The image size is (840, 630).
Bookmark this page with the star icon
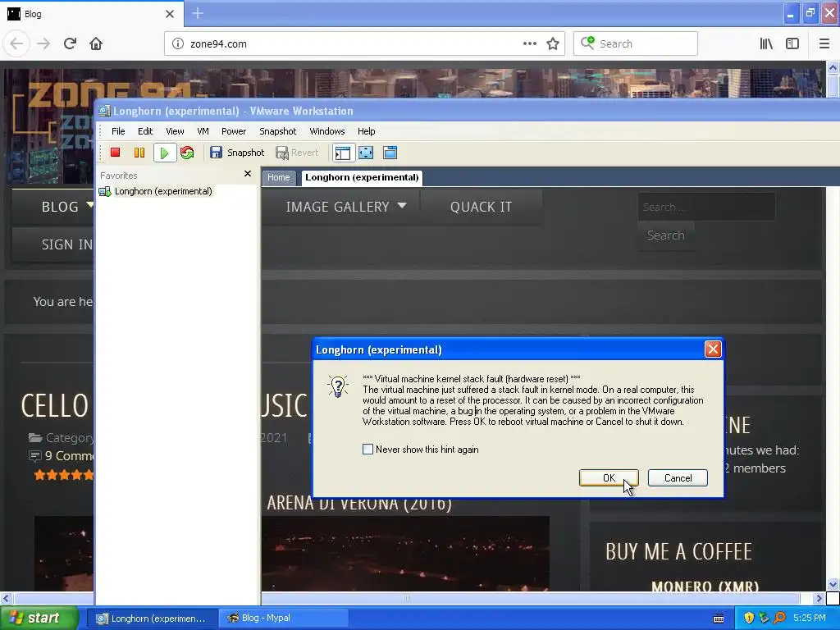[x=553, y=44]
